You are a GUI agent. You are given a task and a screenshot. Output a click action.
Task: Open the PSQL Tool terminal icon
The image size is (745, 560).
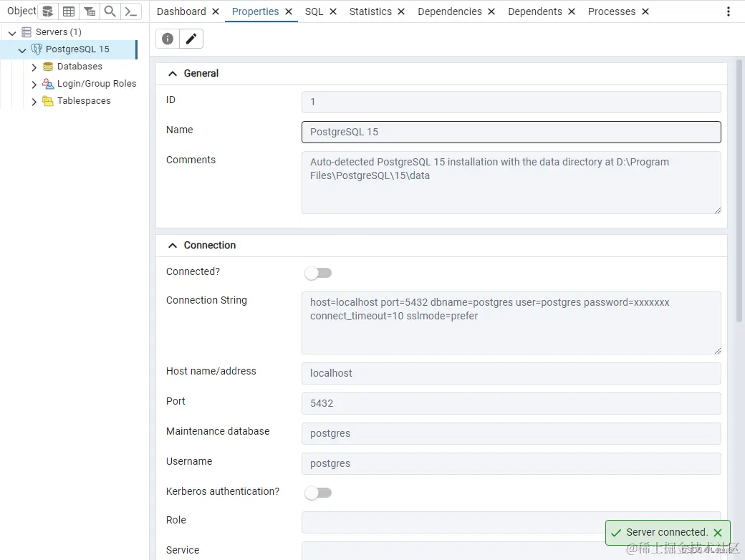(130, 11)
